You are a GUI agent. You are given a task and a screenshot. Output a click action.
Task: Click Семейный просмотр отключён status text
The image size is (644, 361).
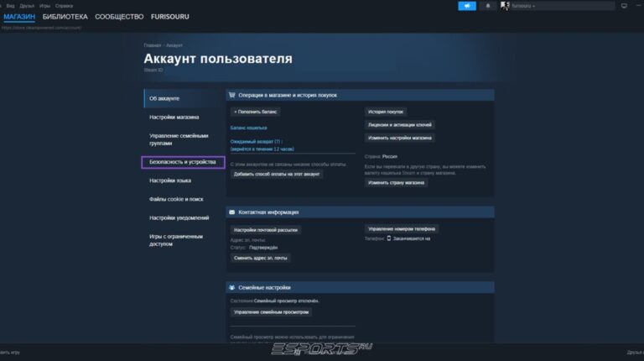286,301
